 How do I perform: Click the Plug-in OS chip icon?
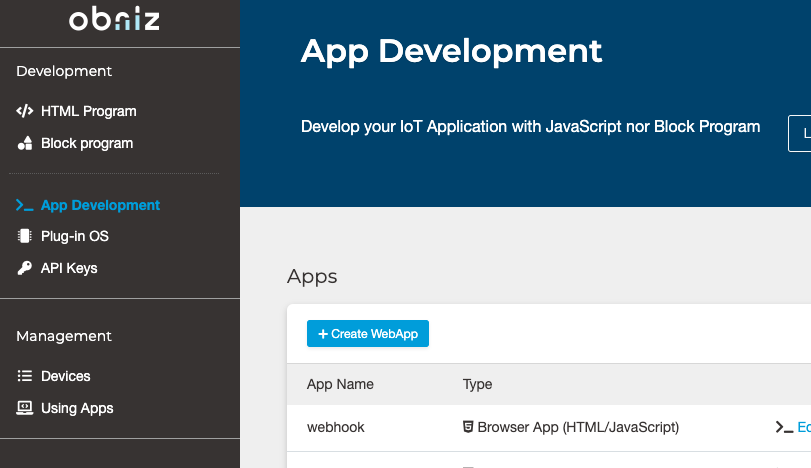25,237
